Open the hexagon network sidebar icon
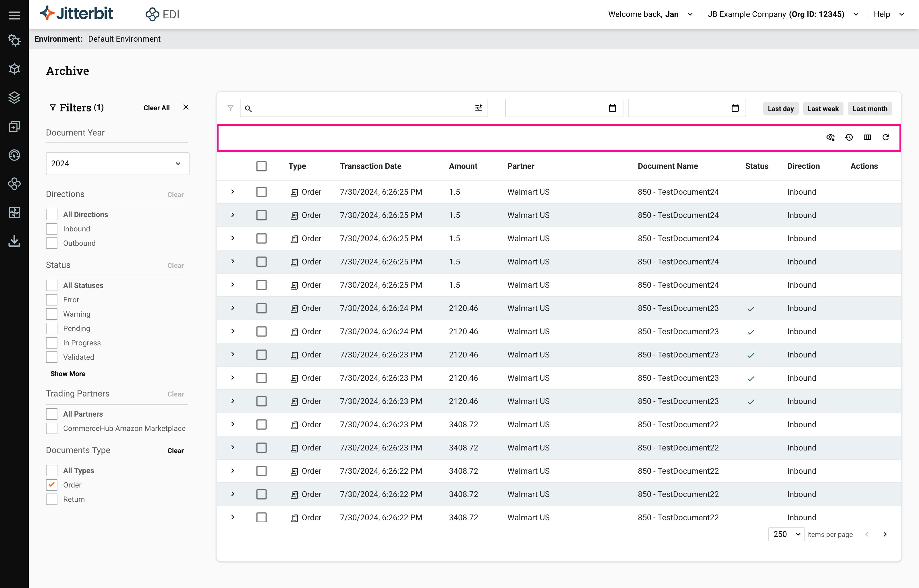This screenshot has height=588, width=919. pyautogui.click(x=14, y=69)
